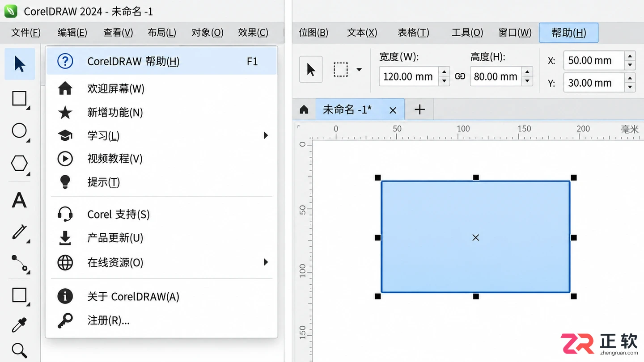The image size is (644, 362).
Task: Open 欢迎屏幕(W) from help menu
Action: coord(162,88)
